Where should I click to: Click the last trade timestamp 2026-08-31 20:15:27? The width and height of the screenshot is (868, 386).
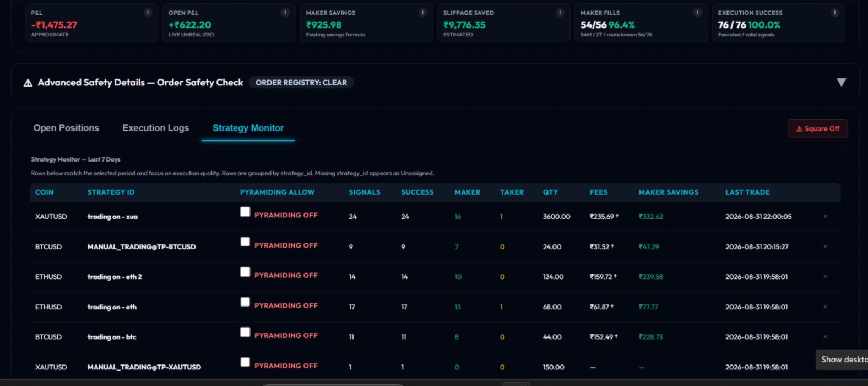pyautogui.click(x=757, y=246)
